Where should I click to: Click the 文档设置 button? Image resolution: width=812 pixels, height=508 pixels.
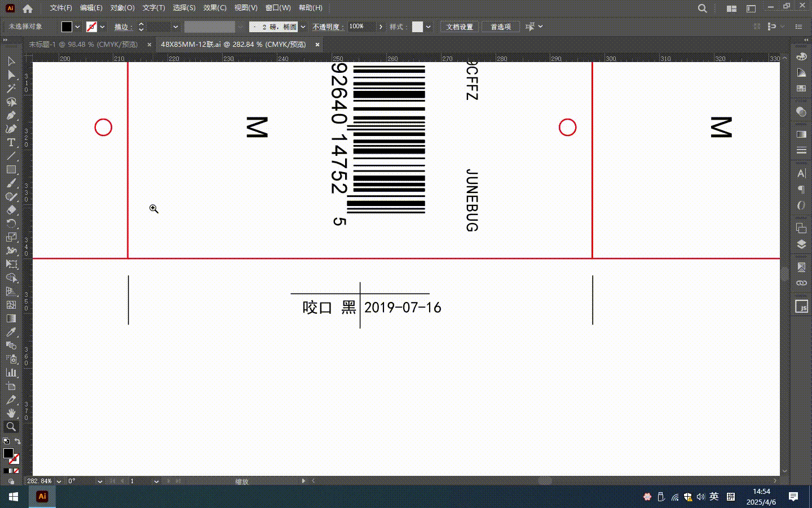coord(460,27)
